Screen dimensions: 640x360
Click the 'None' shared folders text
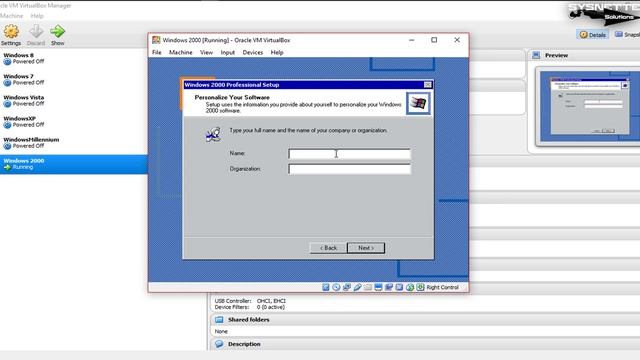click(221, 331)
